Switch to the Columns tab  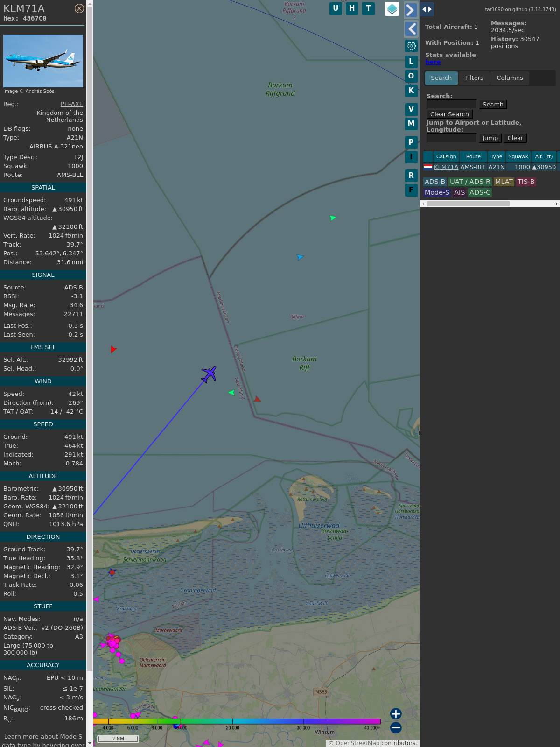(510, 78)
